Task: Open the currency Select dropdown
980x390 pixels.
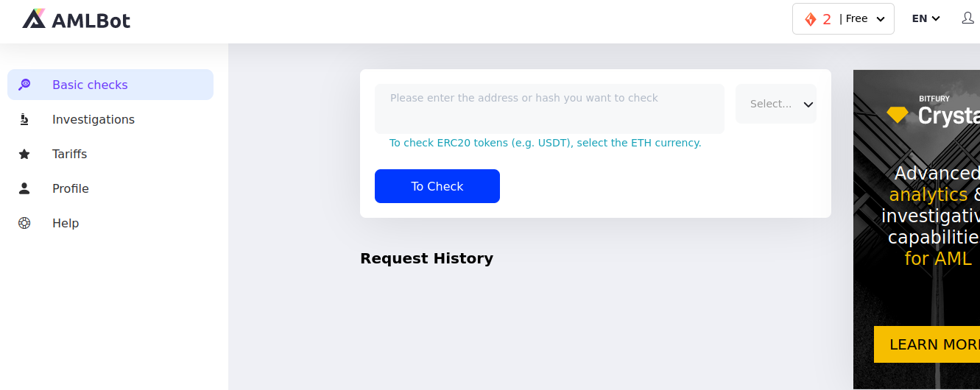Action: coord(775,104)
